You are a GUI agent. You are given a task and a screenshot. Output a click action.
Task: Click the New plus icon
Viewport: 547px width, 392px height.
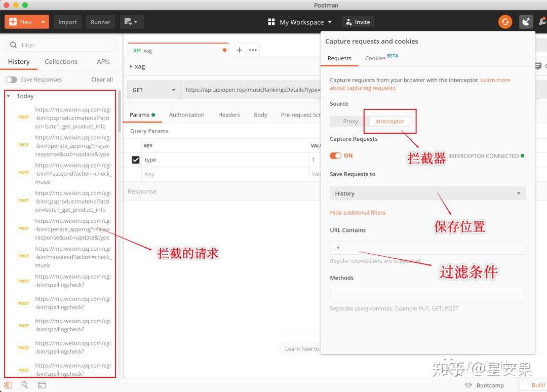pyautogui.click(x=13, y=22)
